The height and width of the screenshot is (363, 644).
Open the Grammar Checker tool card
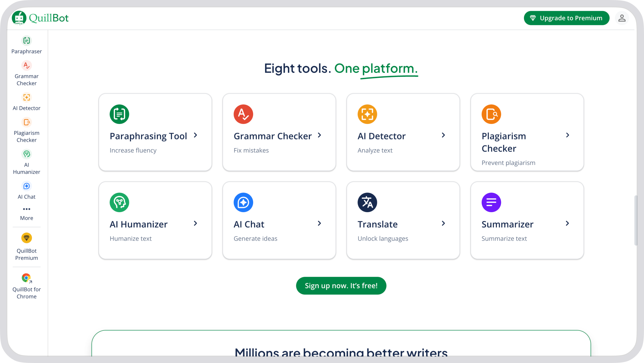click(279, 132)
